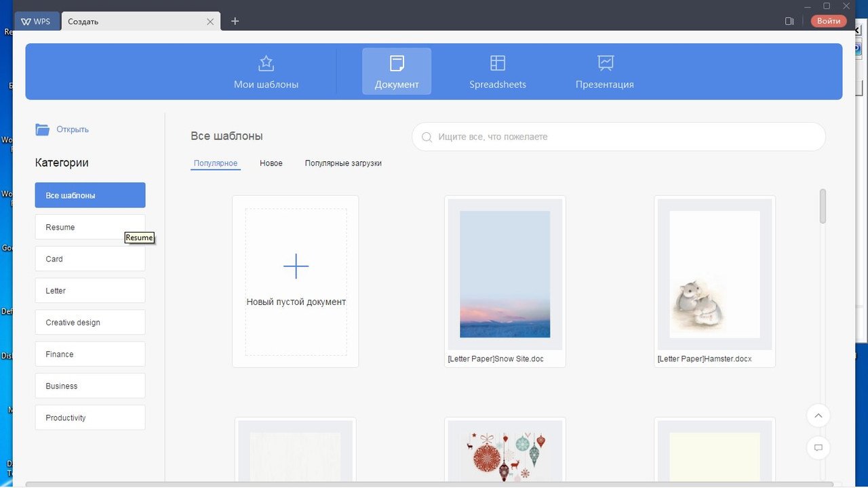Create Новый пустой документ
The width and height of the screenshot is (868, 488).
coord(296,281)
